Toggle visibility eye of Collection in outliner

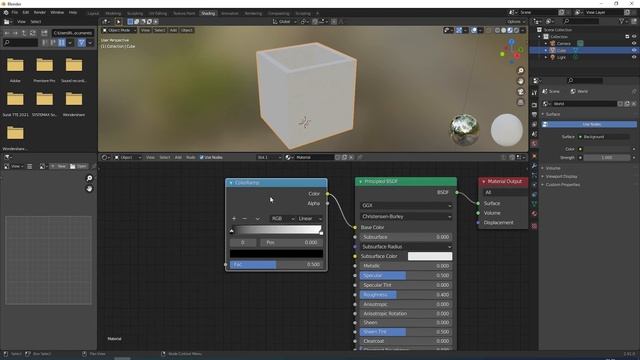pyautogui.click(x=634, y=36)
